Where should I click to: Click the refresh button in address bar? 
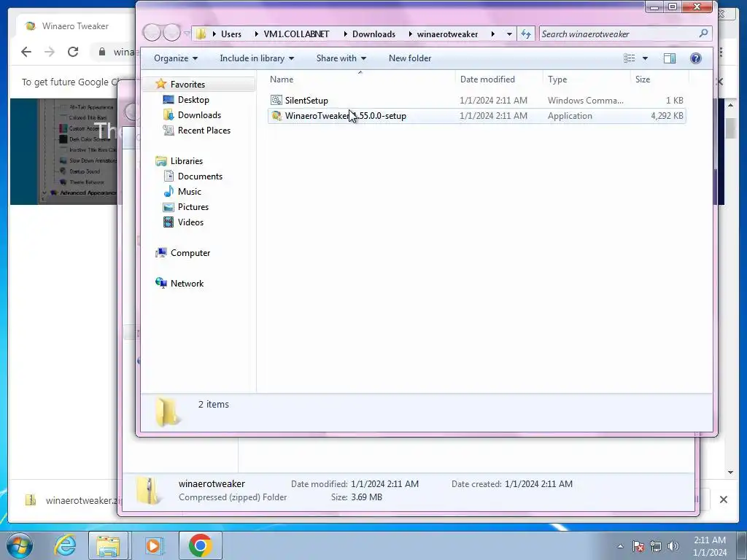[525, 34]
